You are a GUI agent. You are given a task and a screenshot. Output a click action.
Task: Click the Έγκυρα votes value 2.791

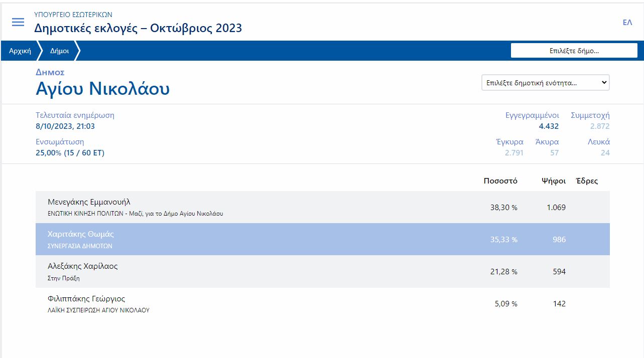click(514, 153)
